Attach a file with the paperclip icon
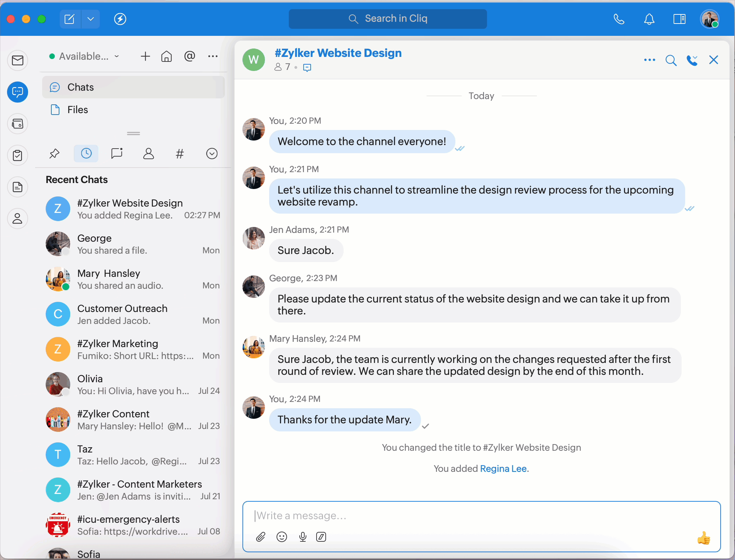Screen dimensions: 735x560 [260, 537]
